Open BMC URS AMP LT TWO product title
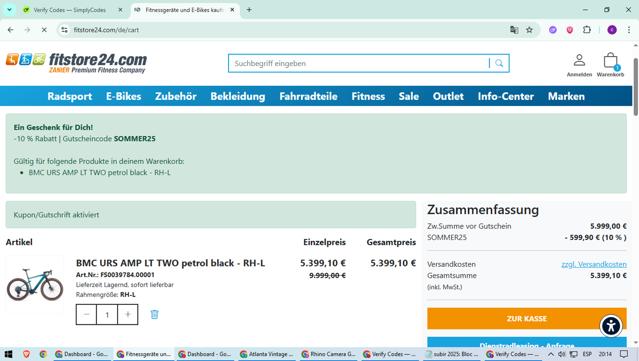The image size is (639, 361). pyautogui.click(x=170, y=263)
